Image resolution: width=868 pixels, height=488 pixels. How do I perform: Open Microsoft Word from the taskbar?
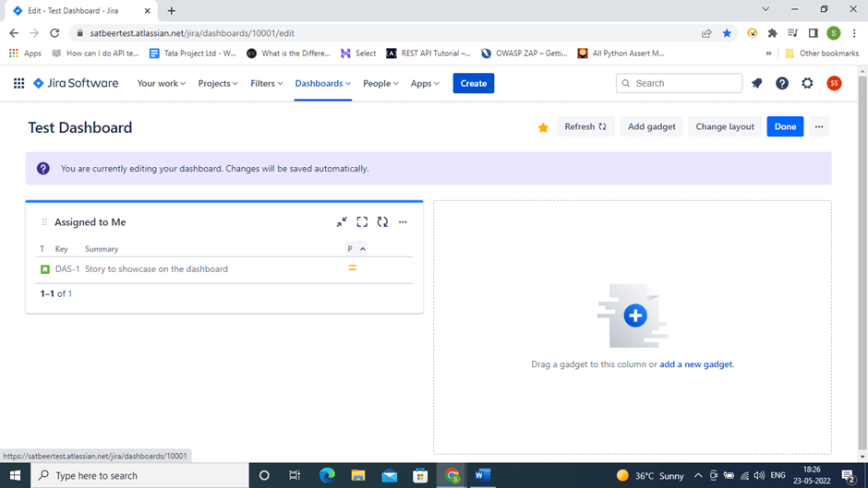482,475
